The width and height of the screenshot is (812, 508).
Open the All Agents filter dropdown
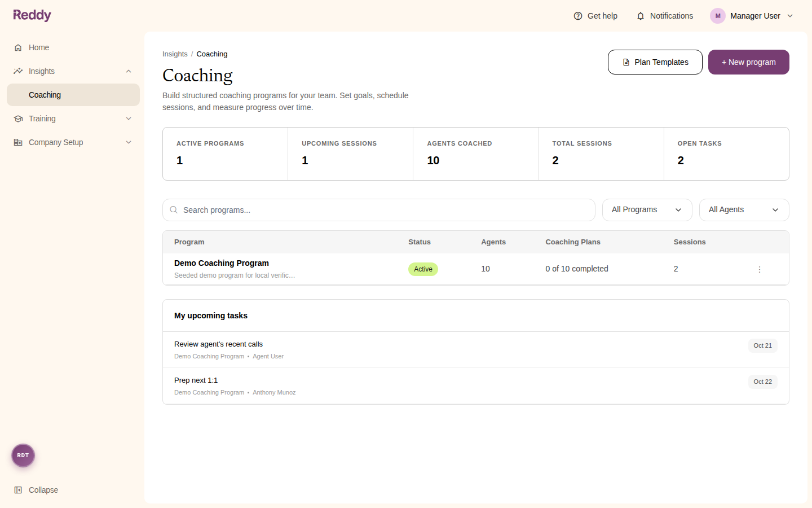744,210
